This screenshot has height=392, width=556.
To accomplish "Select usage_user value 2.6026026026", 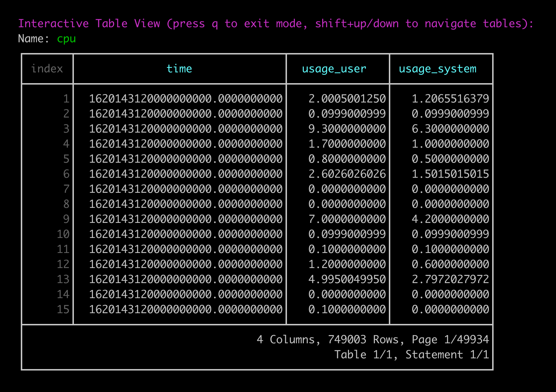I will [347, 174].
